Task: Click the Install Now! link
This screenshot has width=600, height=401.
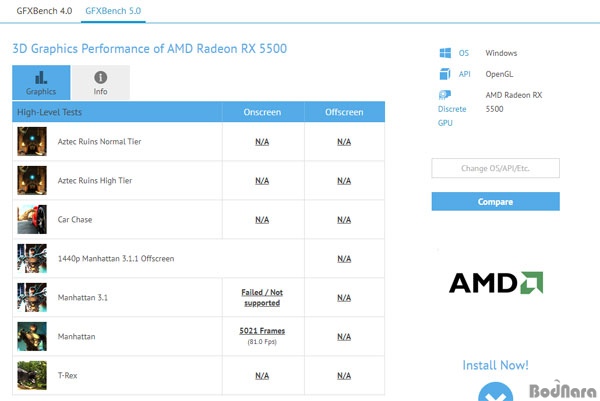Action: (496, 365)
